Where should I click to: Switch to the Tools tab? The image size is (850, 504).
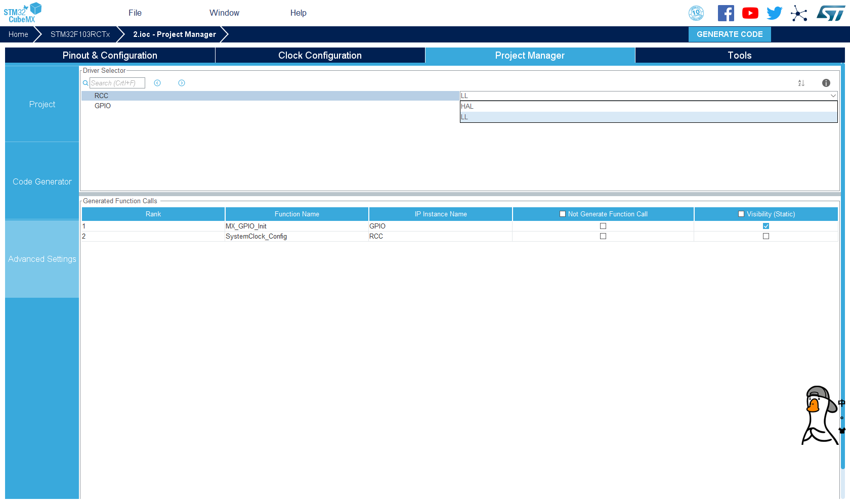(x=740, y=56)
